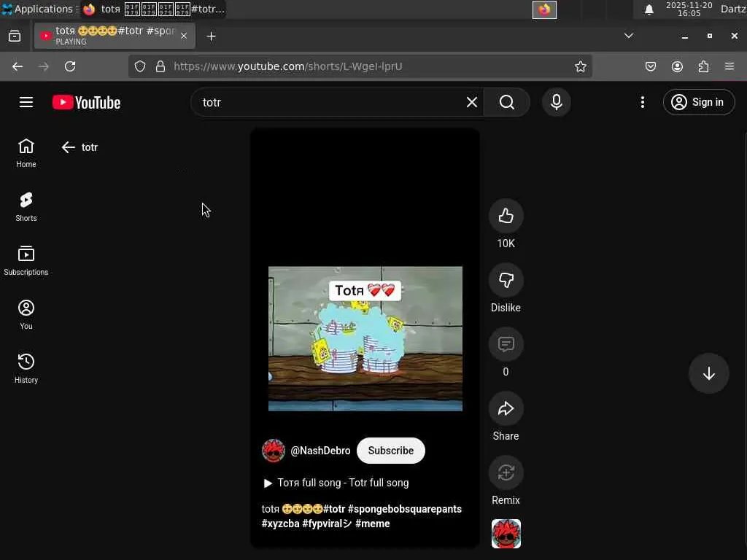Screen dimensions: 747x560
Task: Click the NashDebro channel avatar
Action: coord(274,451)
